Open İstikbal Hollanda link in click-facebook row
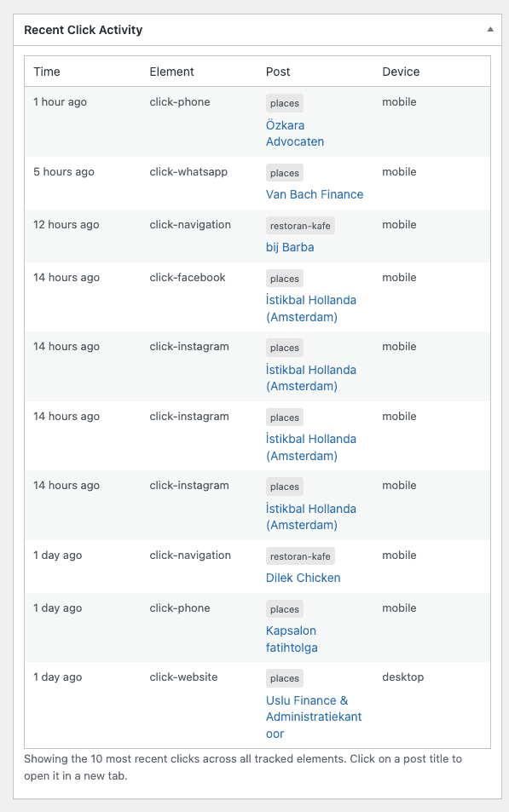The height and width of the screenshot is (812, 509). click(x=311, y=308)
